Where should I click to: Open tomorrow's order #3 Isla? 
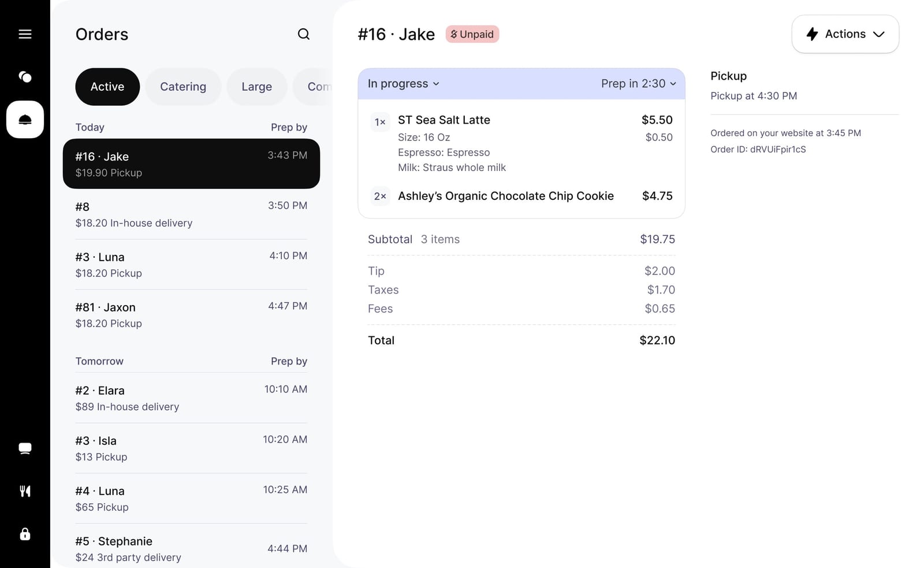191,448
